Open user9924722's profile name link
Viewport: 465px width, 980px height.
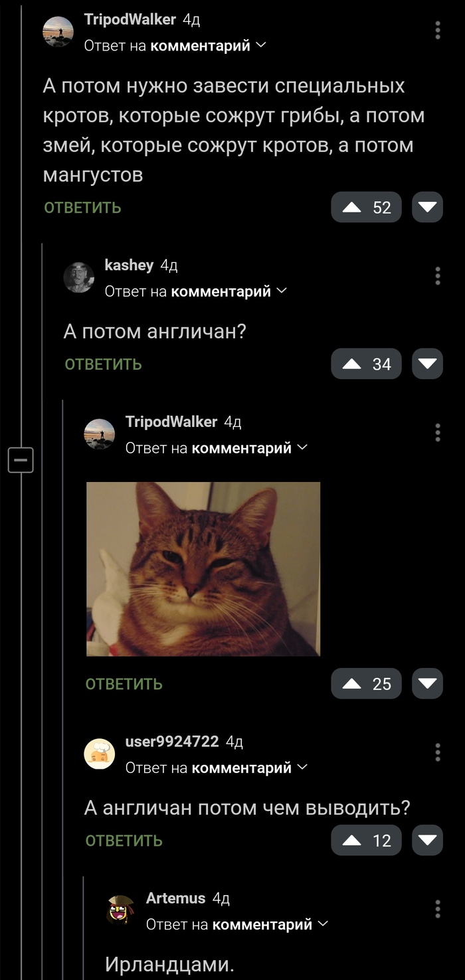172,742
